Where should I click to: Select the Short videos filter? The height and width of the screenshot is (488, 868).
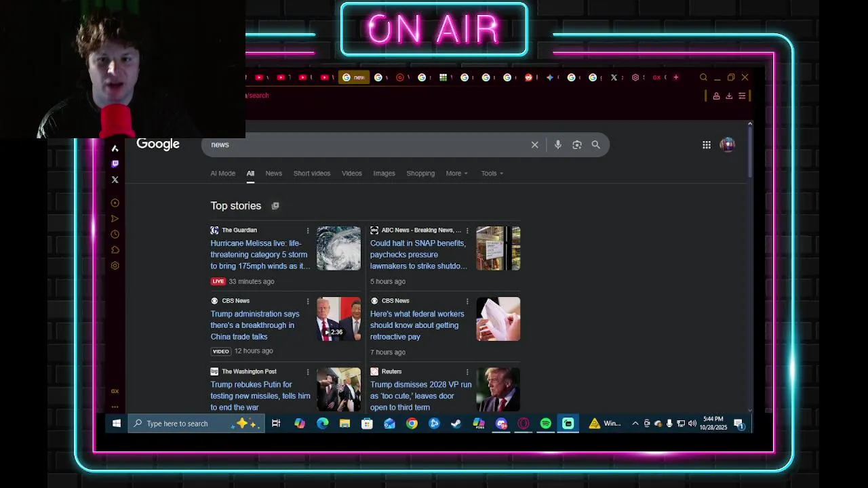(x=312, y=174)
